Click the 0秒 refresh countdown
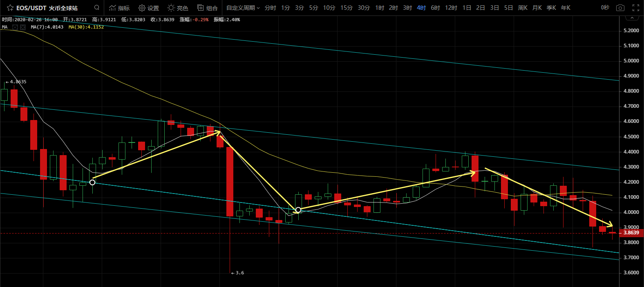This screenshot has height=287, width=644. 605,8
